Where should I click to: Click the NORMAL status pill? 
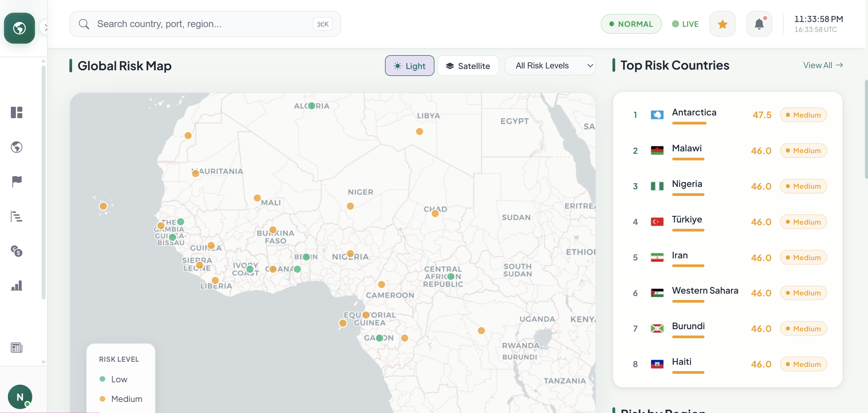(x=631, y=24)
